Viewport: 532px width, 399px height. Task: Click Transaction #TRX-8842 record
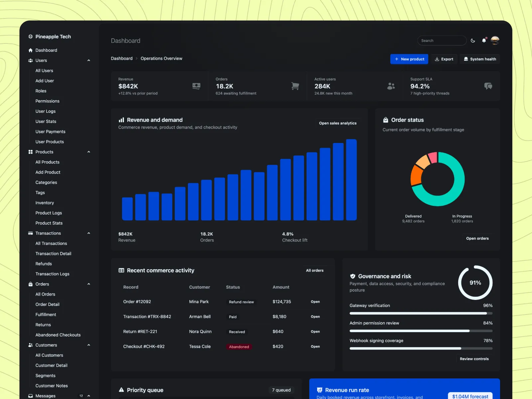[147, 317]
